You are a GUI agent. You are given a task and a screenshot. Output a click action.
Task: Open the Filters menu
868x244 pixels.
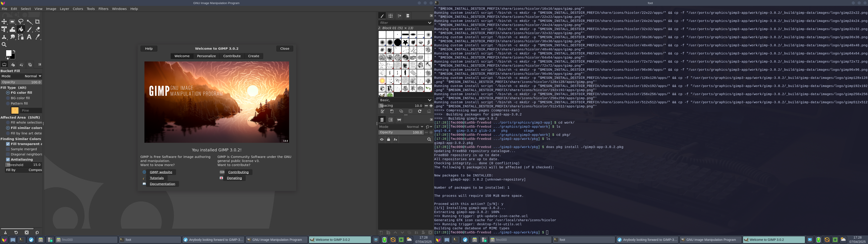(x=103, y=9)
